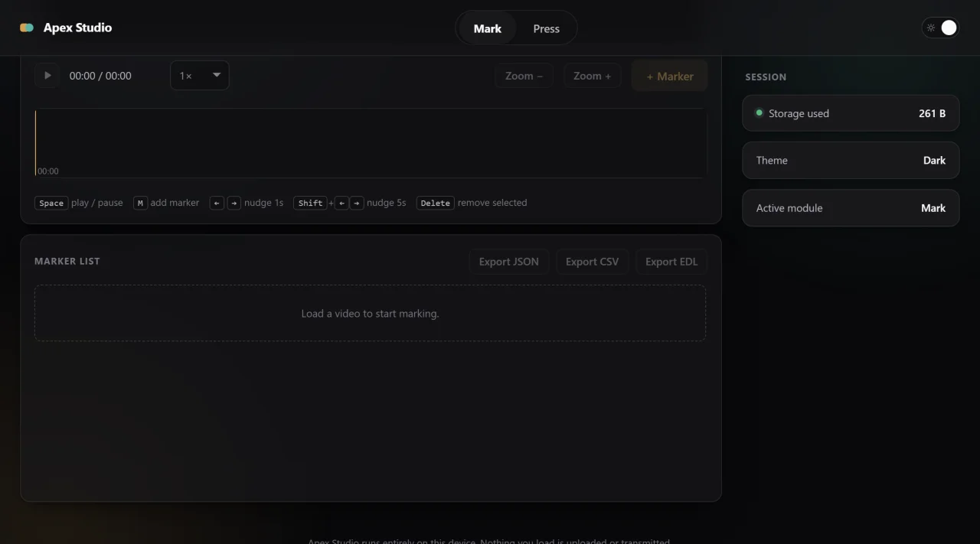Click 'Load a video to start marking' placeholder
The width and height of the screenshot is (980, 544).
(371, 314)
